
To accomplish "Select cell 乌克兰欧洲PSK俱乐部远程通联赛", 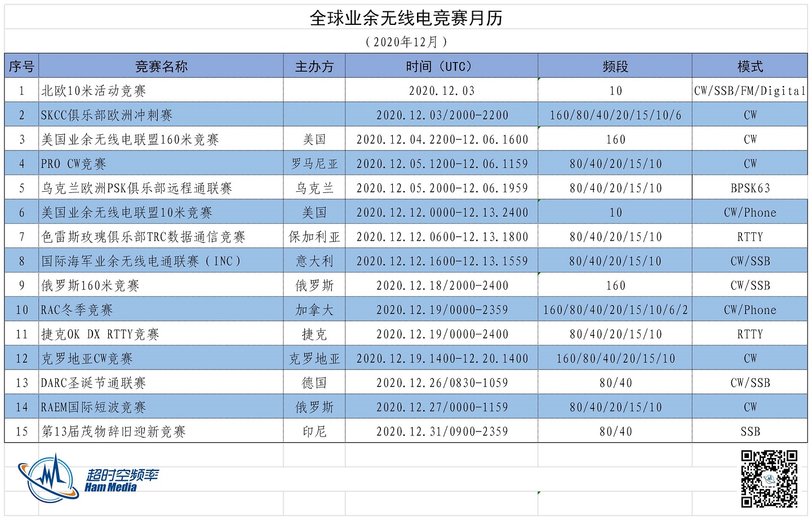I will 161,188.
